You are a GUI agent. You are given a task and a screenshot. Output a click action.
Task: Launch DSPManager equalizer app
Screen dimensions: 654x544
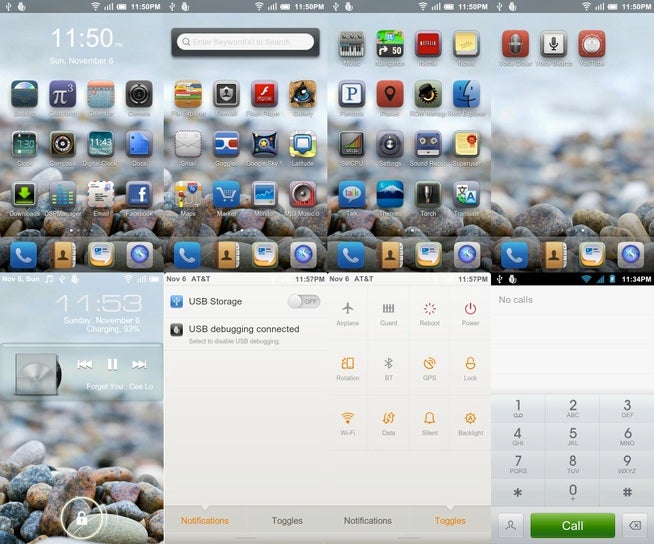[63, 194]
